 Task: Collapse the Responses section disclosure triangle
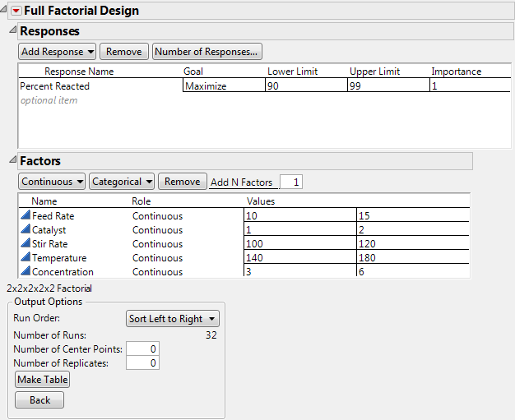12,30
